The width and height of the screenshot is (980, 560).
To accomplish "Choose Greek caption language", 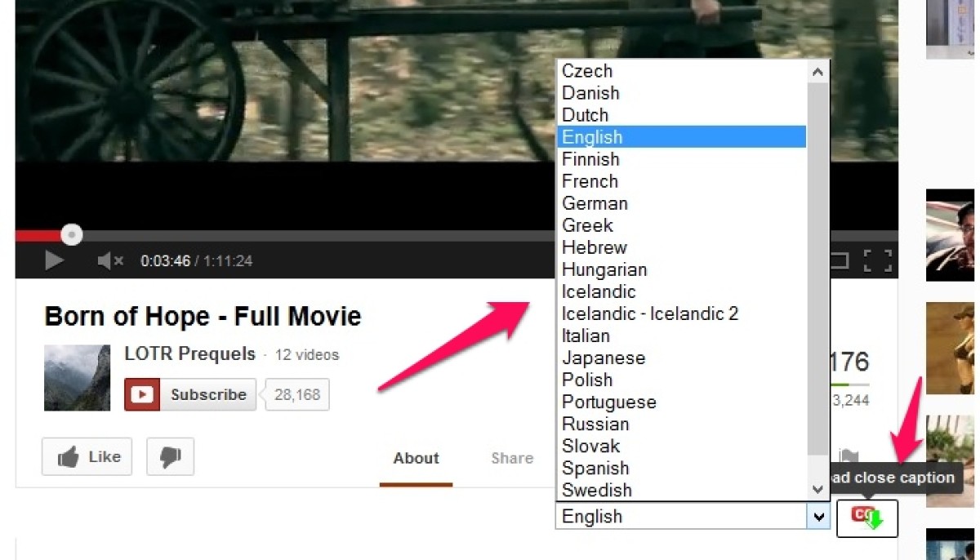I will [x=681, y=225].
